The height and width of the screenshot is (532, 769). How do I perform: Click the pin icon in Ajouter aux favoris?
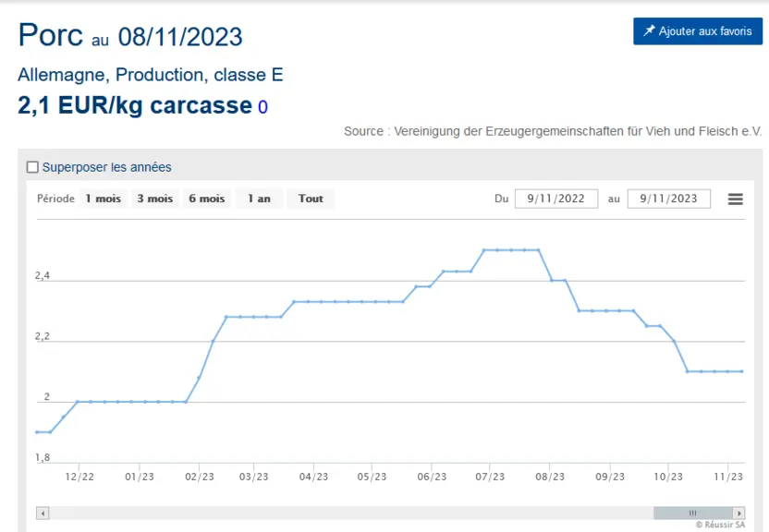pos(649,30)
